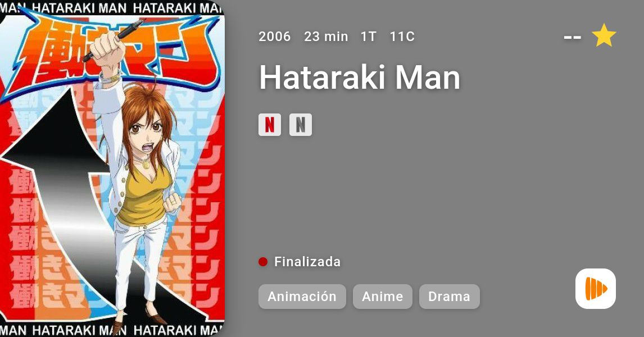Image resolution: width=644 pixels, height=337 pixels.
Task: Click the red status dot beside Finalizada
Action: point(263,262)
